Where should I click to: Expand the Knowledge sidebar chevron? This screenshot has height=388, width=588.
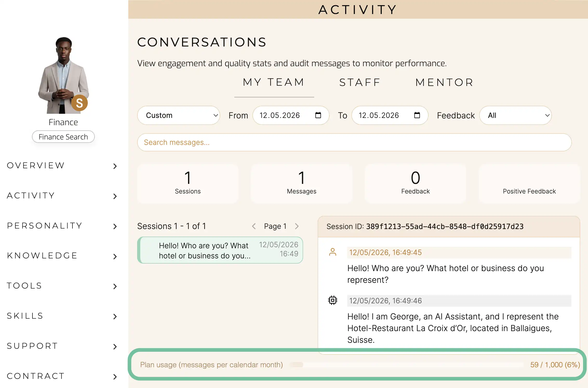[115, 257]
